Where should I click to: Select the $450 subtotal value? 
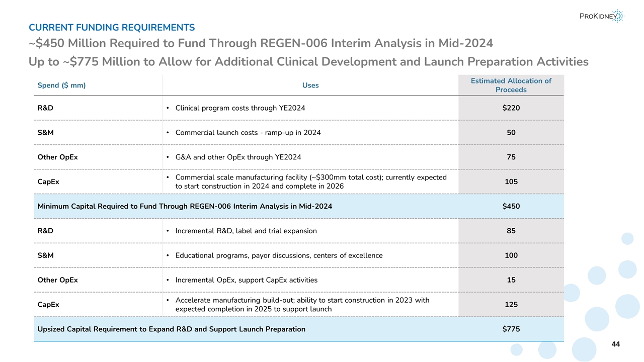(x=511, y=206)
